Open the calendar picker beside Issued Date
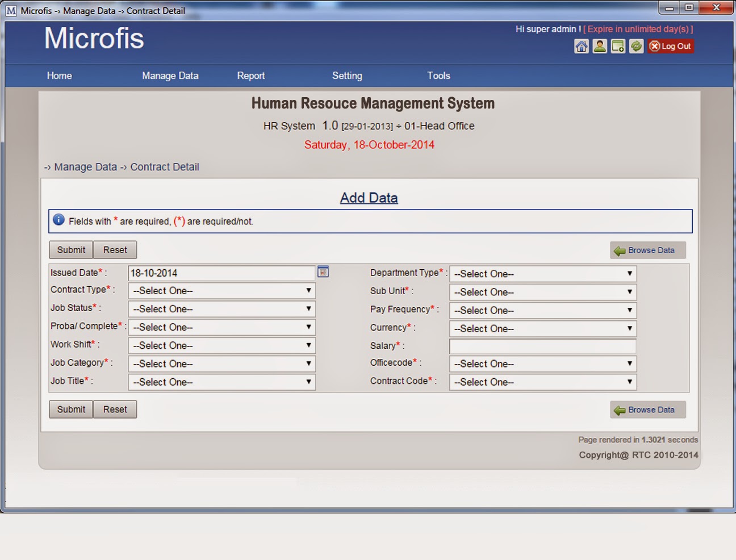 tap(323, 272)
